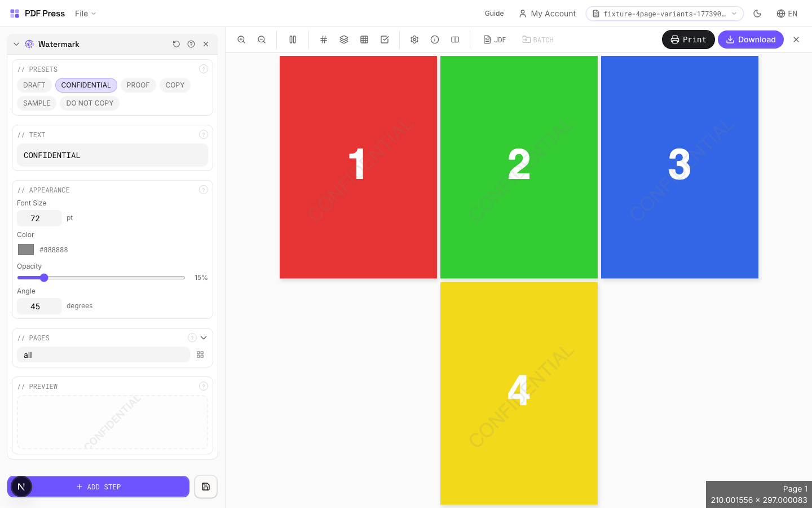
Task: Collapse the Pages section chevron
Action: tap(204, 338)
